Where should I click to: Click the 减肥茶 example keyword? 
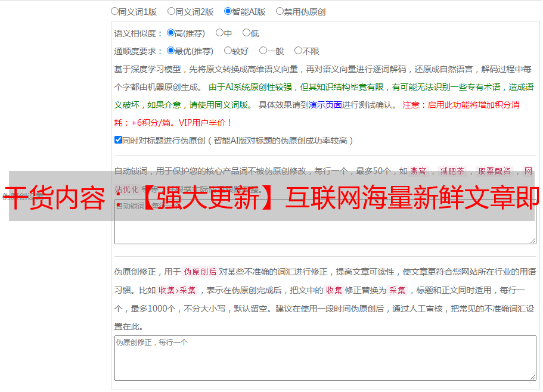(452, 171)
